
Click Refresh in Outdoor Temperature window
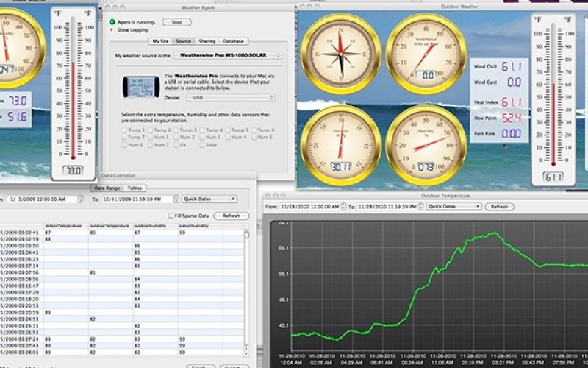pyautogui.click(x=499, y=207)
